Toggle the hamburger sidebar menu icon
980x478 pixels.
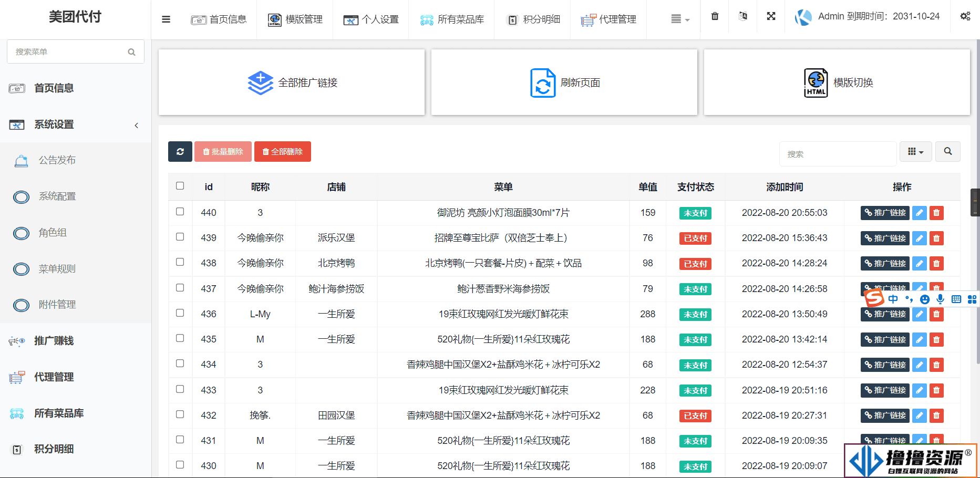(166, 19)
